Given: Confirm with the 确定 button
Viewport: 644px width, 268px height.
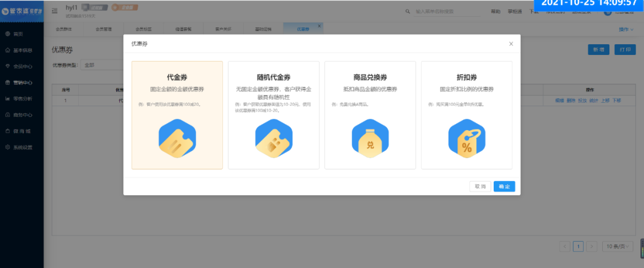Looking at the screenshot, I should (504, 187).
